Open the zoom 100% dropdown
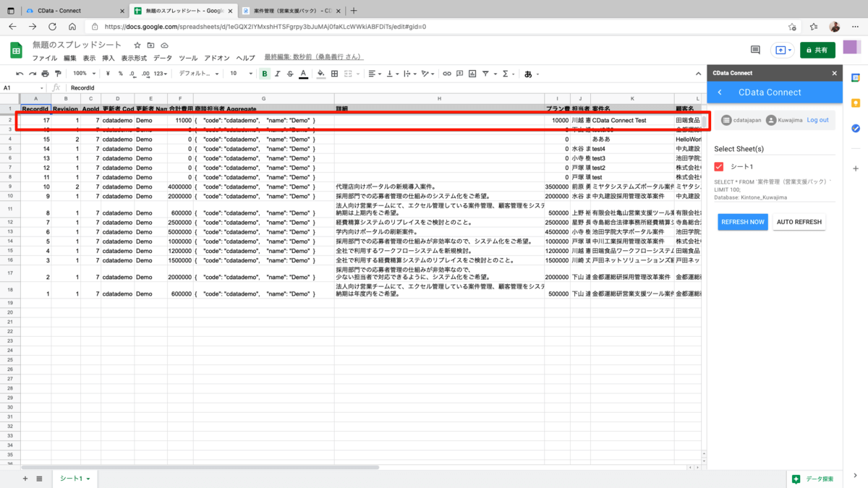 (84, 74)
